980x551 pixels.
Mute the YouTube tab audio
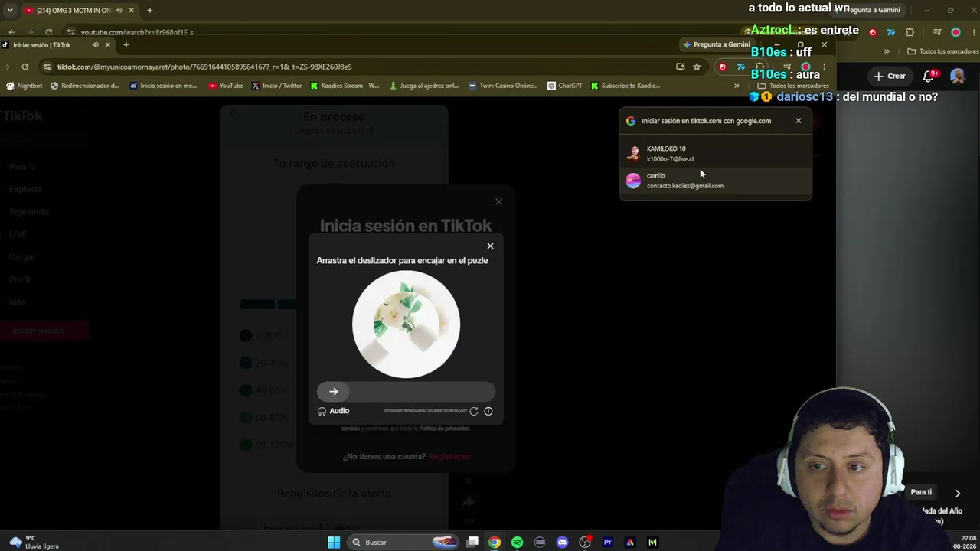click(x=119, y=11)
